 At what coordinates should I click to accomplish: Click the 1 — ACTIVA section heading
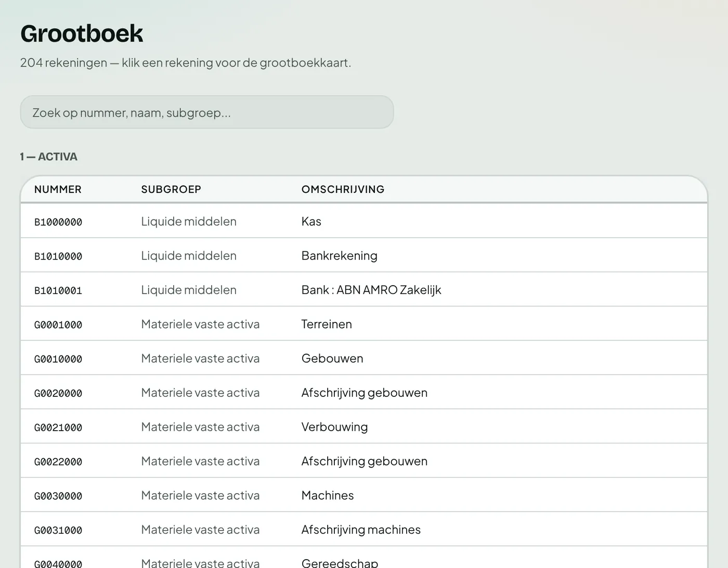point(49,157)
